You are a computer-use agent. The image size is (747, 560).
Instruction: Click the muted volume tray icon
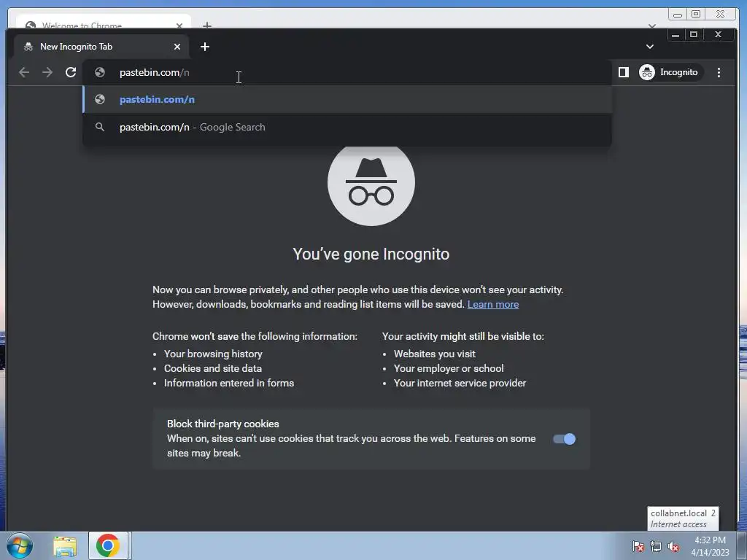coord(673,546)
